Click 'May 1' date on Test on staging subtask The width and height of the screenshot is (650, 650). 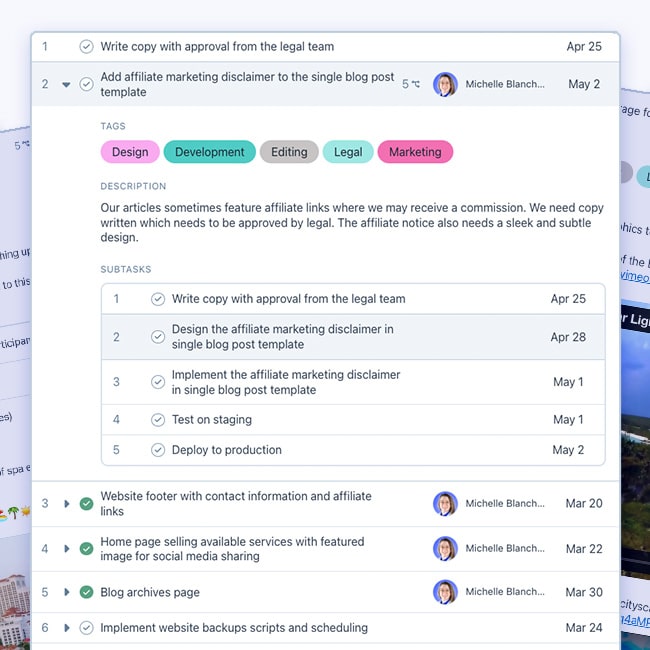pyautogui.click(x=568, y=420)
